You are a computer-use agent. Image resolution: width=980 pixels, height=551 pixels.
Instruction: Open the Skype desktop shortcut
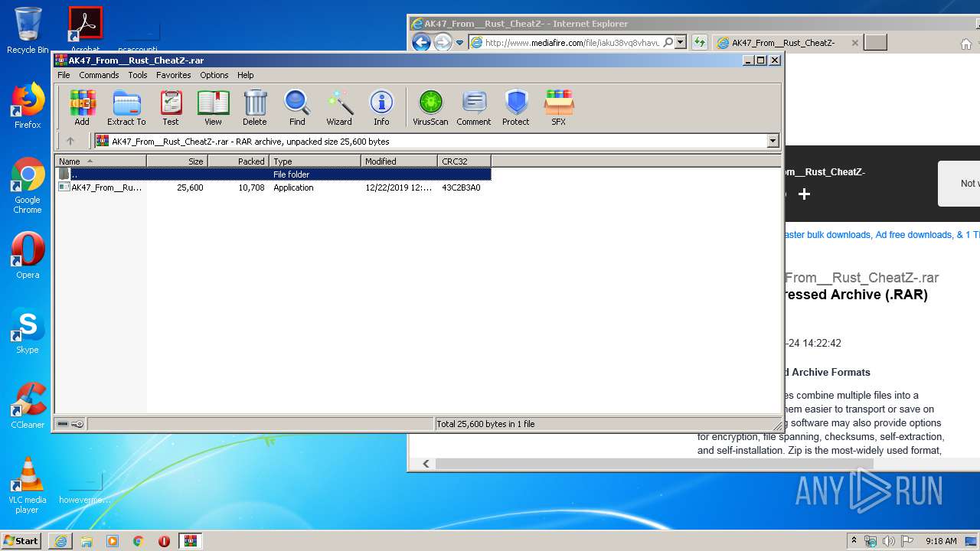coord(28,331)
